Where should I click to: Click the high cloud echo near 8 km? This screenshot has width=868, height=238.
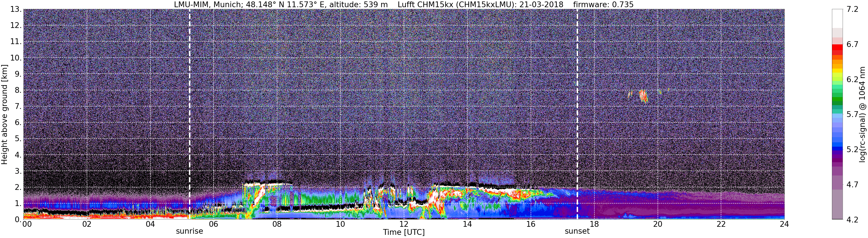pyautogui.click(x=643, y=96)
